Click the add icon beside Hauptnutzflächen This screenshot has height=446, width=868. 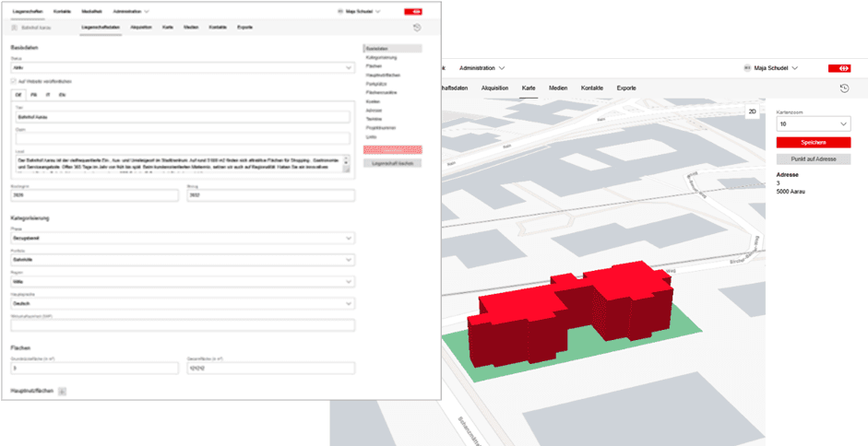click(62, 391)
